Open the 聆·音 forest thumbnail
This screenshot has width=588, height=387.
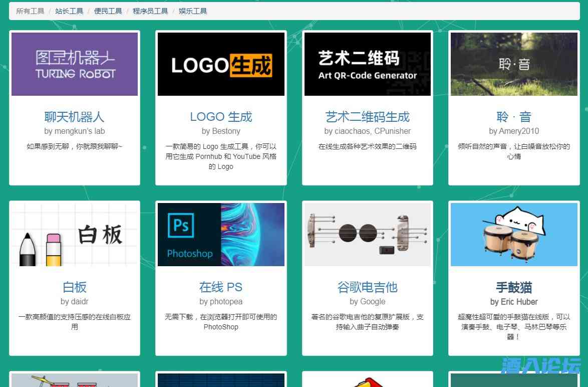(514, 64)
